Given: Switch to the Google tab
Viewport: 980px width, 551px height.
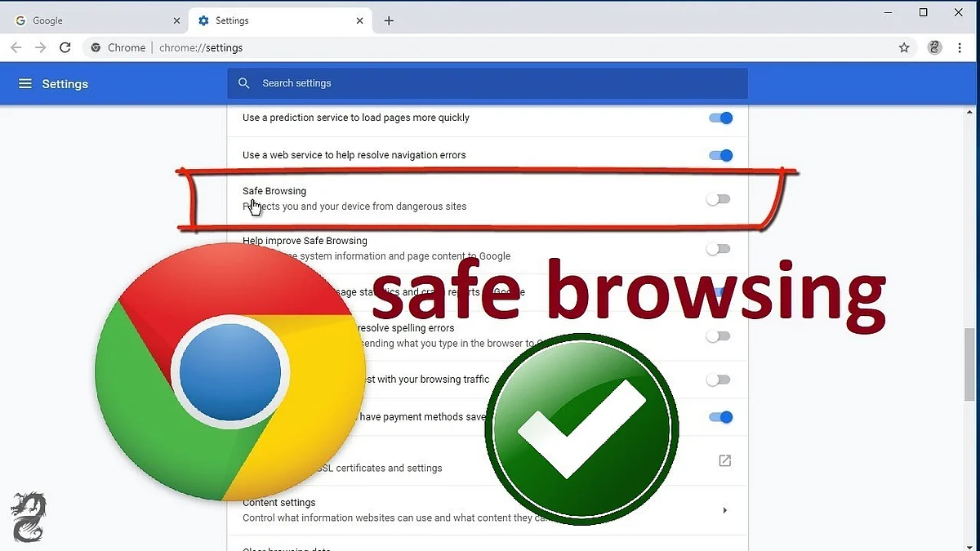Looking at the screenshot, I should pyautogui.click(x=98, y=20).
